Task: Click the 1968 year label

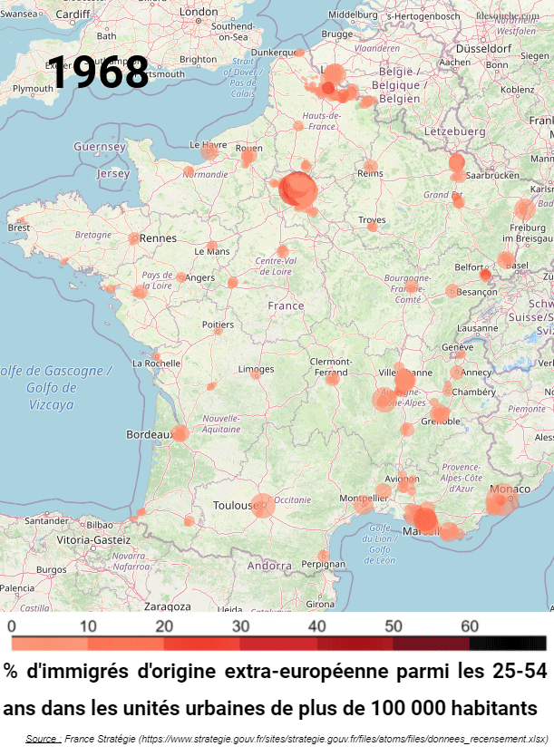Action: tap(98, 73)
